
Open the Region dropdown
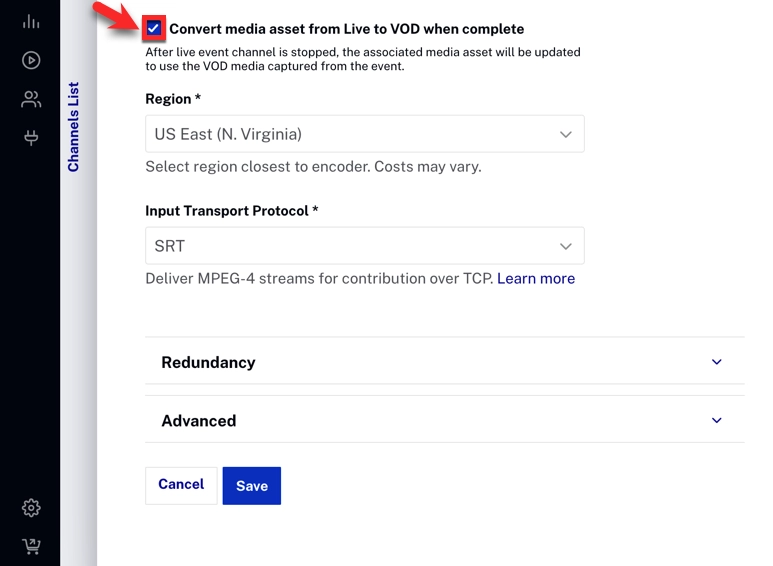(x=364, y=134)
